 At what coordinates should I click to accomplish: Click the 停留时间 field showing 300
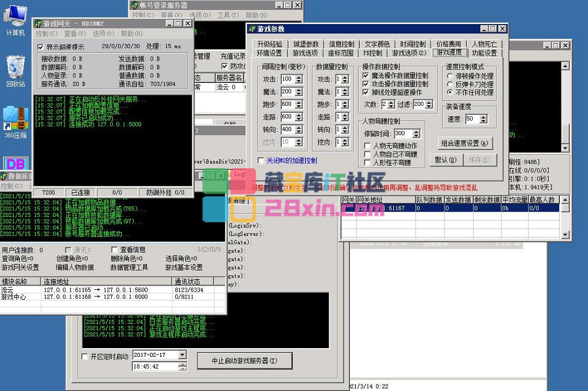pos(403,133)
